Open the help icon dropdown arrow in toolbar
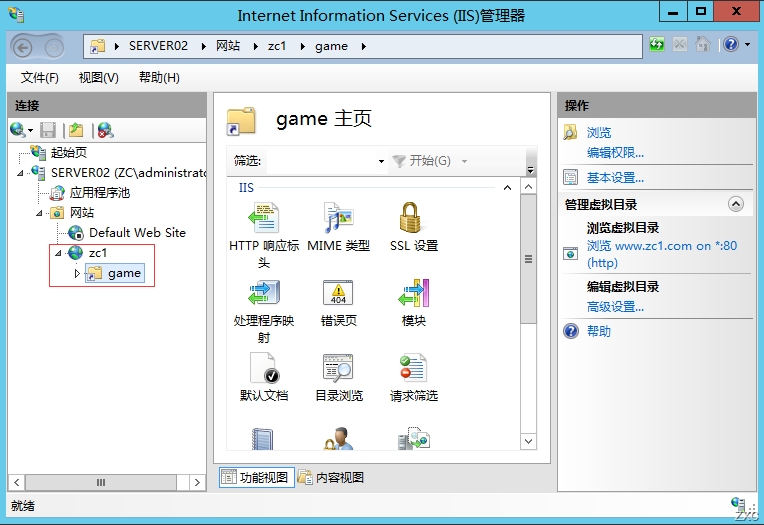Image resolution: width=764 pixels, height=525 pixels. coord(747,45)
